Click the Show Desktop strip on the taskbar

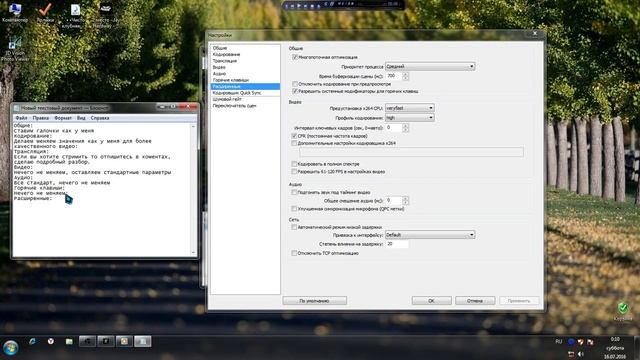pos(637,348)
